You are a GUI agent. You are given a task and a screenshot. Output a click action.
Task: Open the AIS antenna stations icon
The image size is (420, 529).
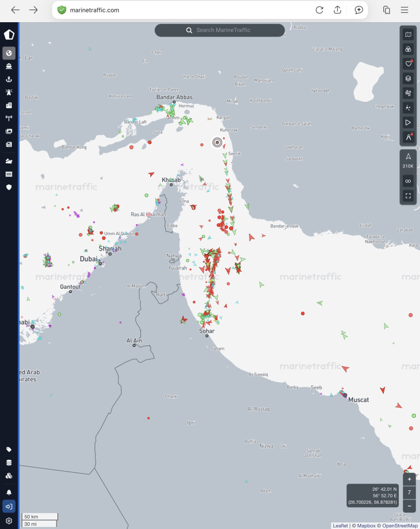pyautogui.click(x=9, y=118)
